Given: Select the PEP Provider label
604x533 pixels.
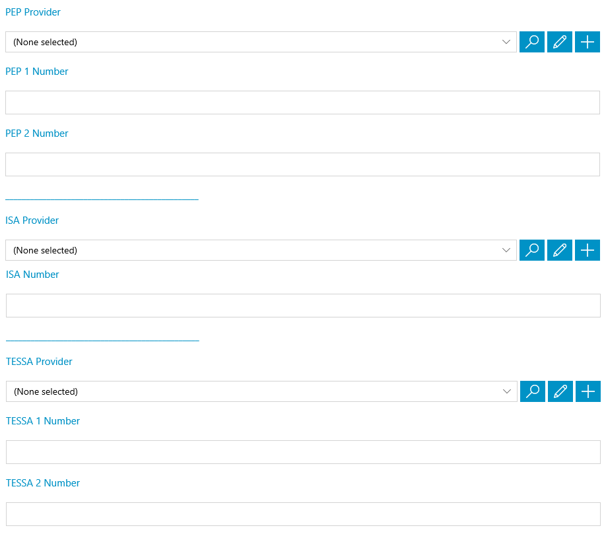Looking at the screenshot, I should click(33, 12).
